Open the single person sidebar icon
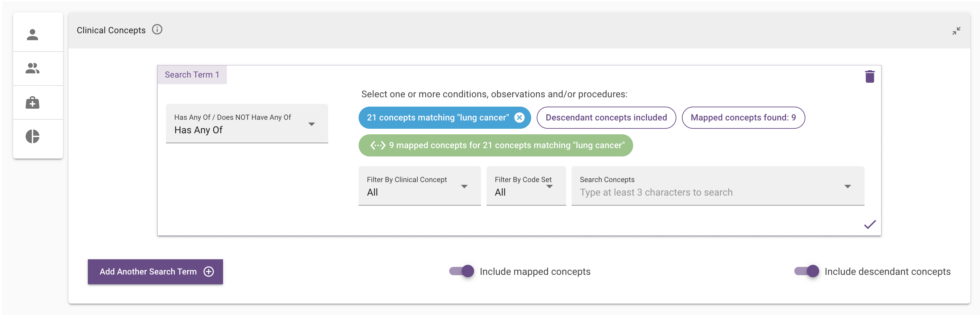980x315 pixels. click(x=33, y=34)
